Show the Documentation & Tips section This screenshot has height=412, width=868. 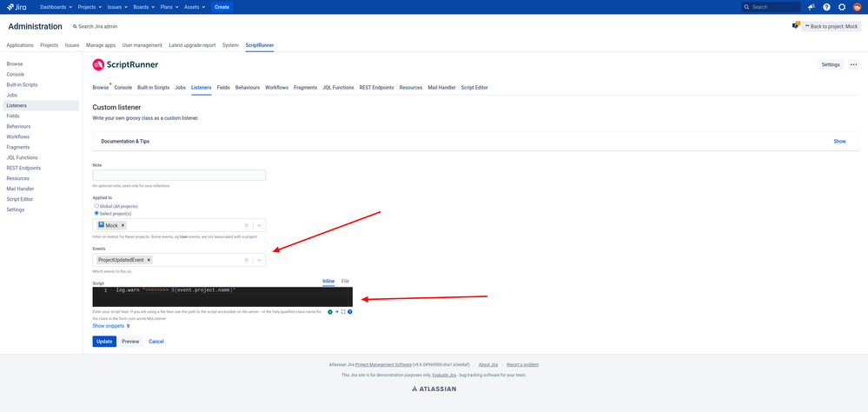839,141
